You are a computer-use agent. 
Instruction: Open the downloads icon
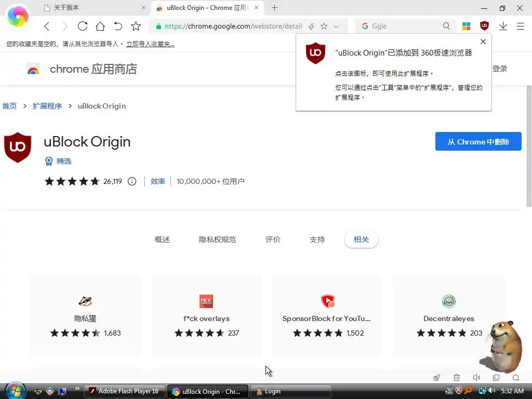(503, 26)
